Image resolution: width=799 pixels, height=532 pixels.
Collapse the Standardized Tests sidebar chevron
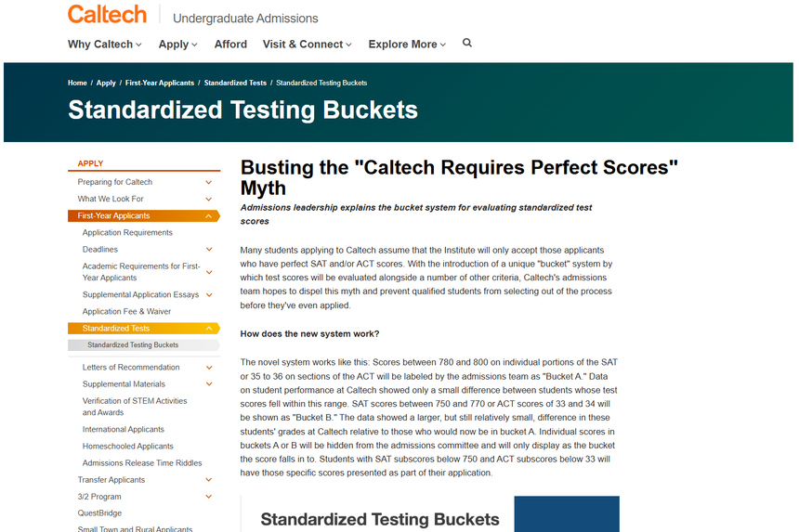209,329
